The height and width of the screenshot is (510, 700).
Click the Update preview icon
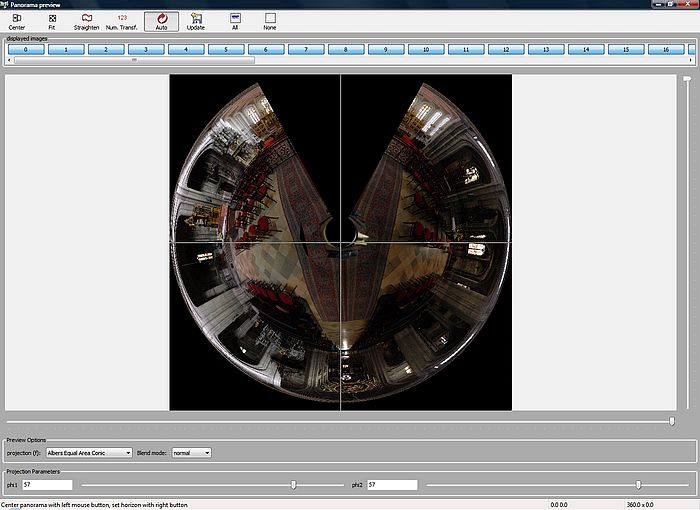coord(196,21)
